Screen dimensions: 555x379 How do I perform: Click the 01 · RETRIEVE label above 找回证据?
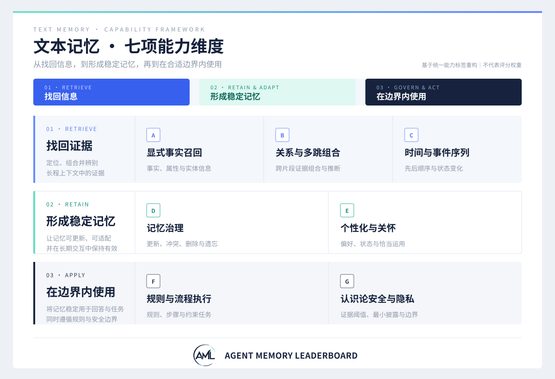71,129
